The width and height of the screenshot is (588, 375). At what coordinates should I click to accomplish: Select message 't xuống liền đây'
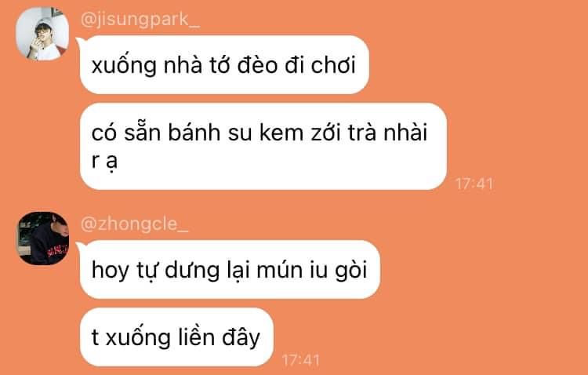(176, 337)
